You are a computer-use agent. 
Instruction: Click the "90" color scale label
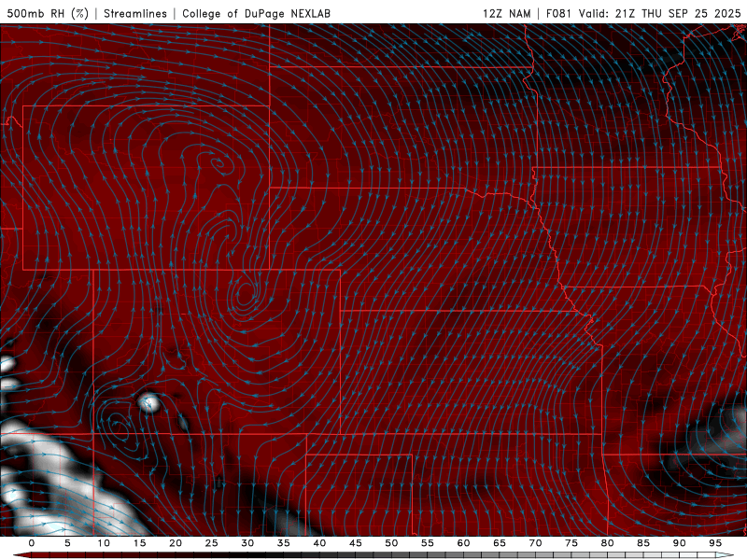pyautogui.click(x=679, y=543)
